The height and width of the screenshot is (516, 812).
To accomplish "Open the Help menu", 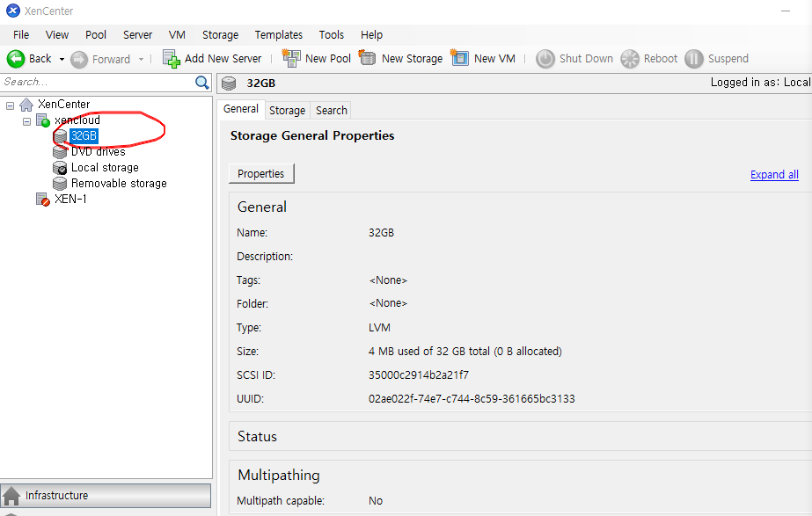I will (x=372, y=34).
